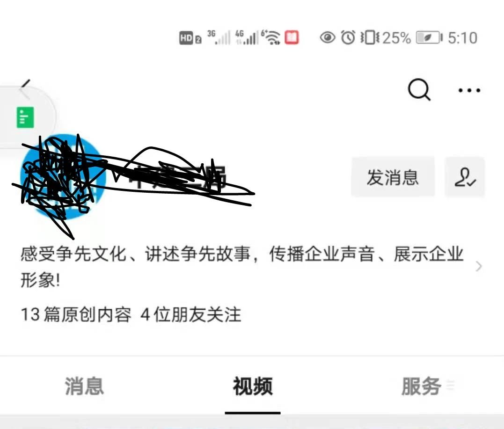Tap the red notification icon in status bar
Viewport: 504px width, 429px height.
pyautogui.click(x=292, y=37)
